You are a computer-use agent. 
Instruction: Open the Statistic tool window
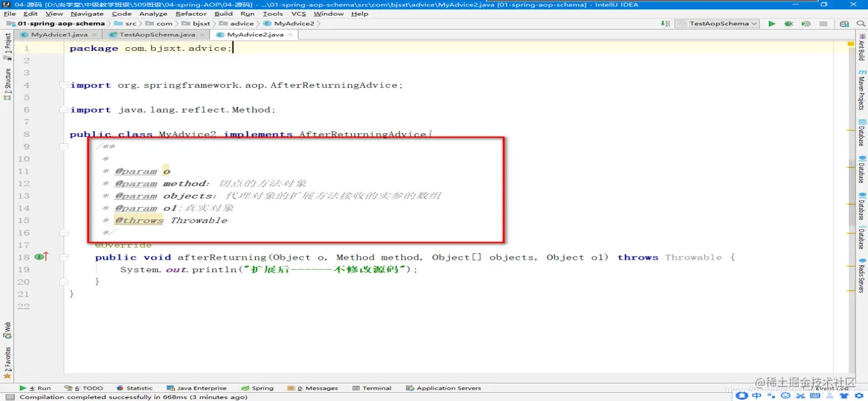click(134, 388)
